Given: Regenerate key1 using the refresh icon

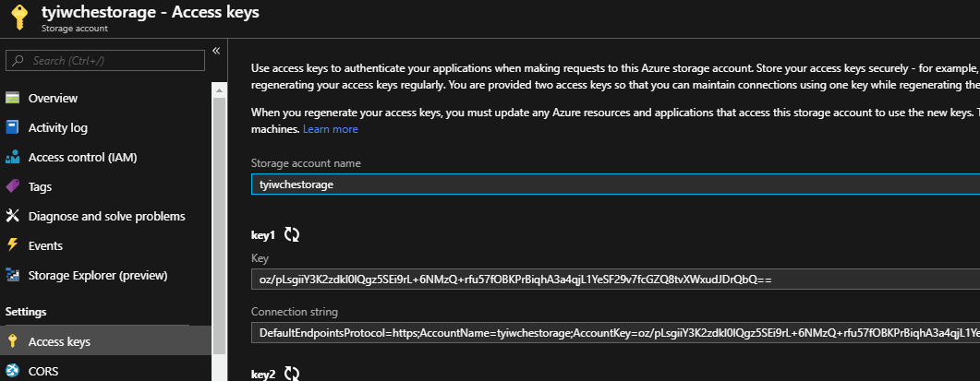Looking at the screenshot, I should point(292,235).
